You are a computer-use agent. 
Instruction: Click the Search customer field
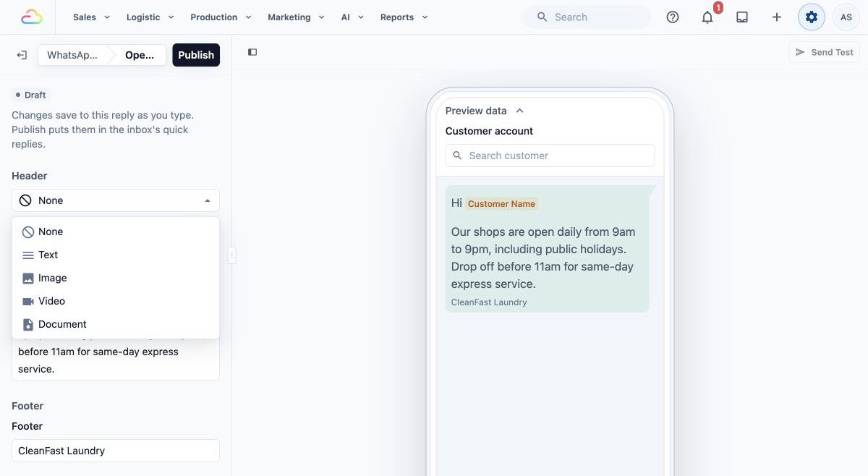(550, 156)
